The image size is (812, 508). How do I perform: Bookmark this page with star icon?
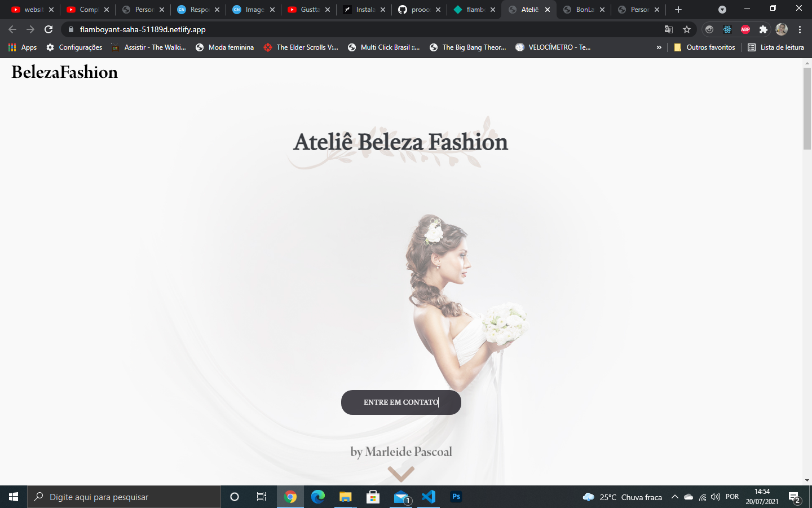tap(687, 29)
